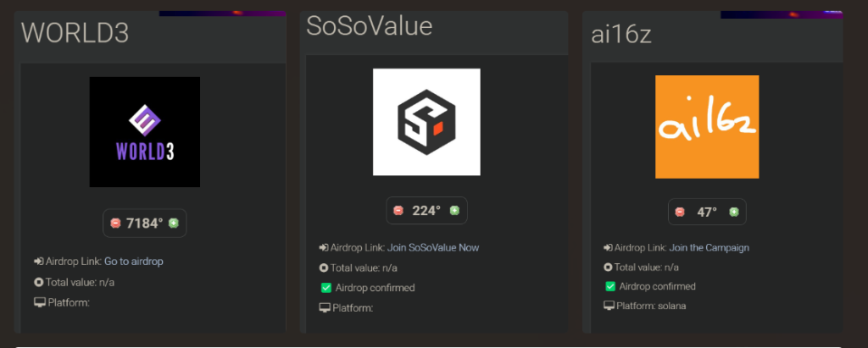
Task: Click the 7184° temperature score
Action: pos(144,223)
